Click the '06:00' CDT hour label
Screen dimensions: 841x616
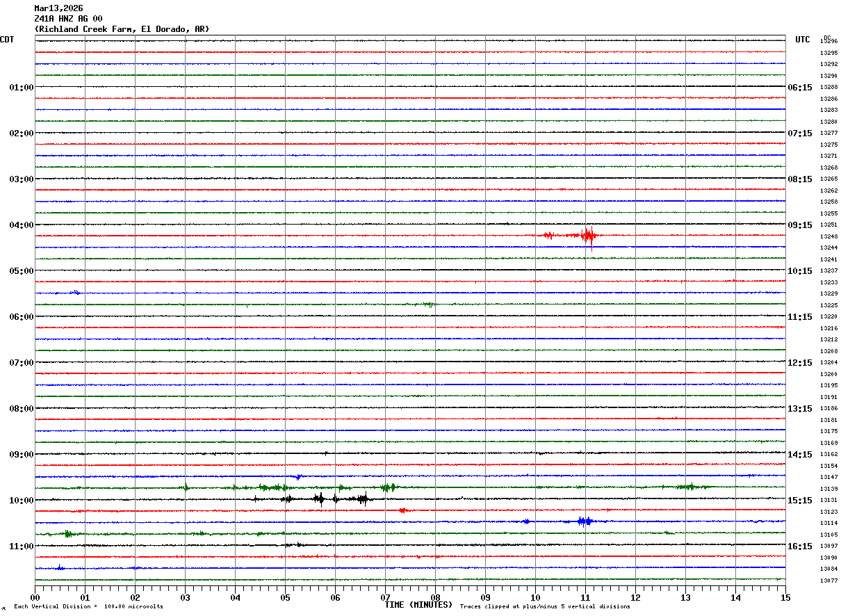pos(21,317)
